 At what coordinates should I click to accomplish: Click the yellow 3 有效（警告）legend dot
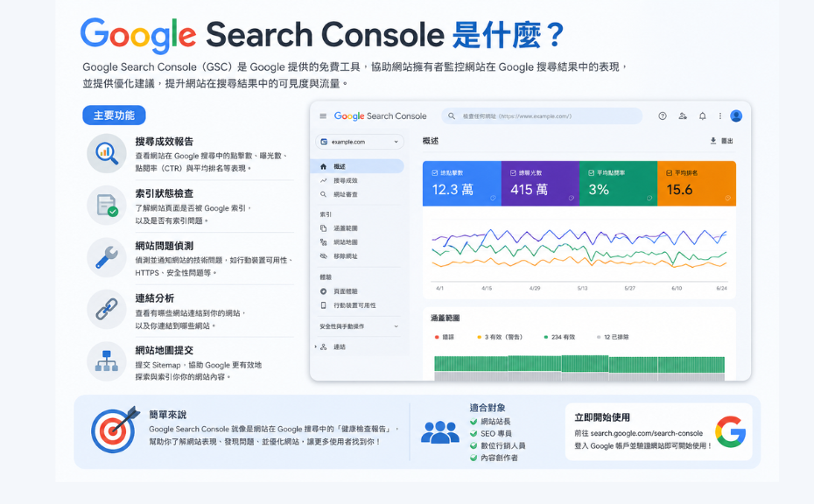tap(479, 337)
